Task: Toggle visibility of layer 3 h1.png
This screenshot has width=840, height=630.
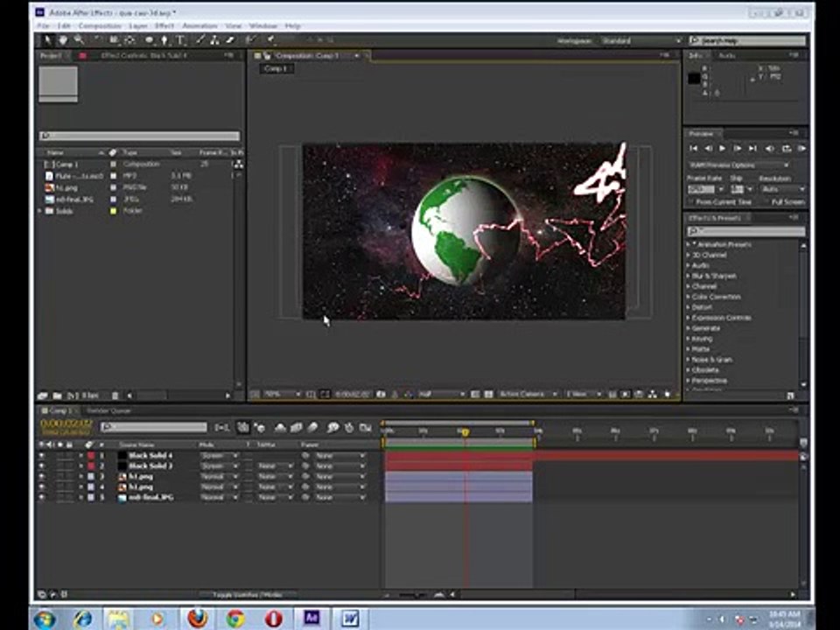Action: click(x=41, y=476)
